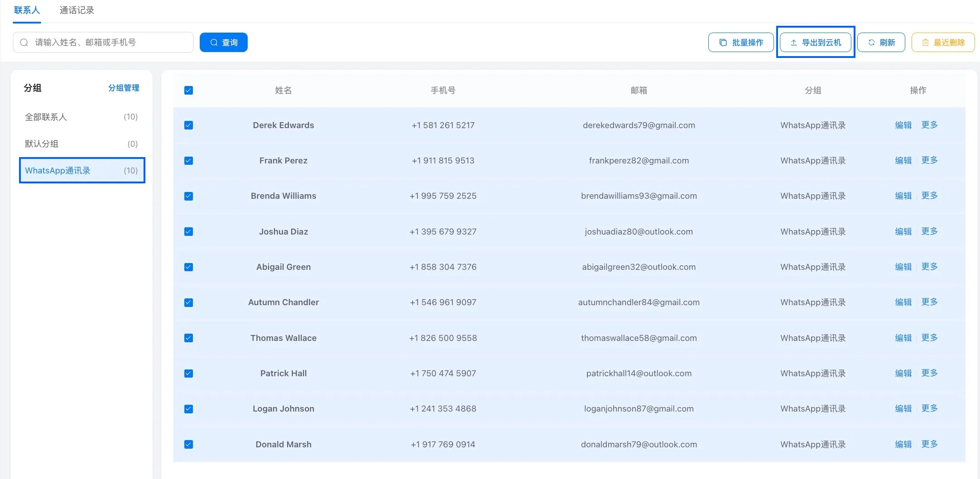Uncheck Joshua Diaz row checkbox
The height and width of the screenshot is (479, 980).
[189, 232]
